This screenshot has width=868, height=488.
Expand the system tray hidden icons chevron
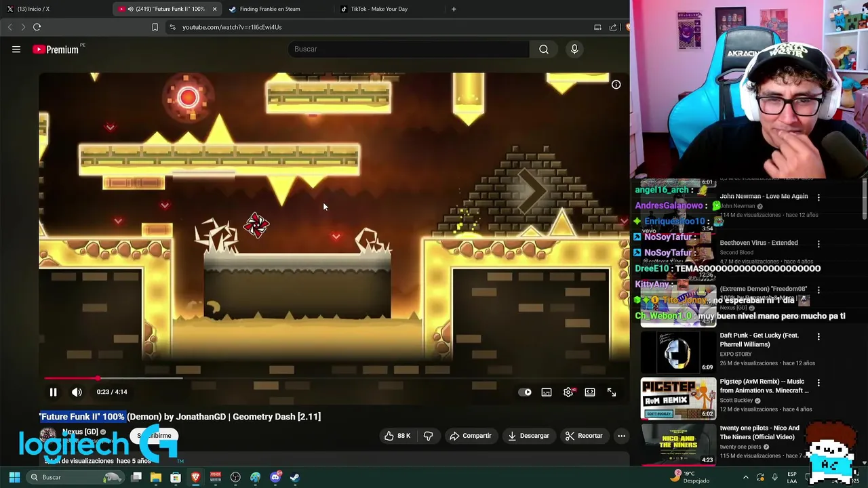click(745, 477)
